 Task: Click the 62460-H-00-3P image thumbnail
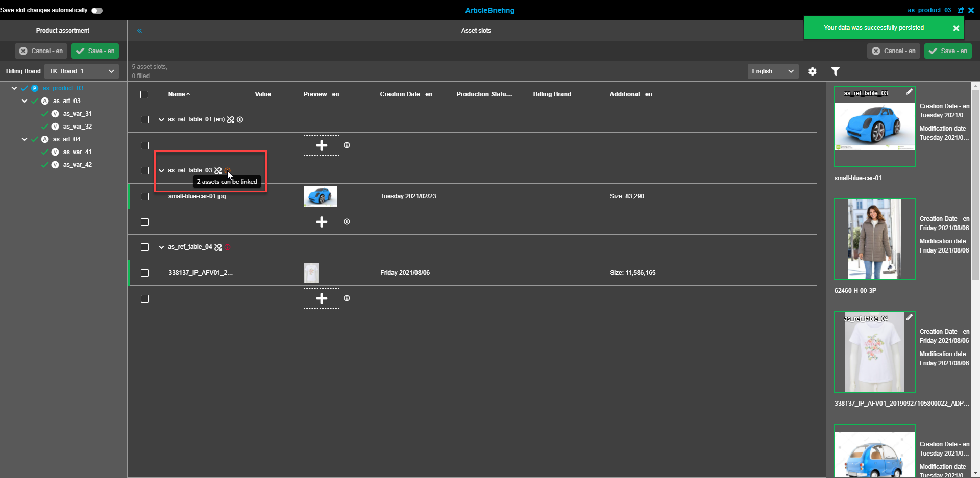click(x=874, y=239)
